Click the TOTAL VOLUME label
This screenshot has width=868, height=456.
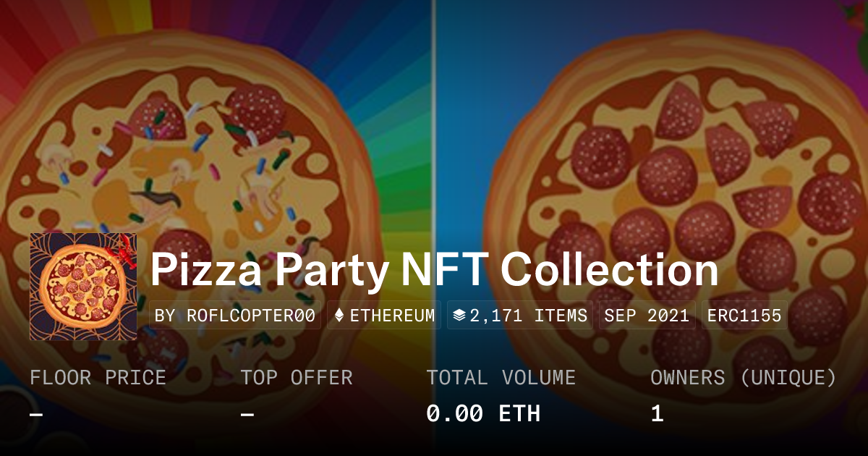(x=501, y=378)
